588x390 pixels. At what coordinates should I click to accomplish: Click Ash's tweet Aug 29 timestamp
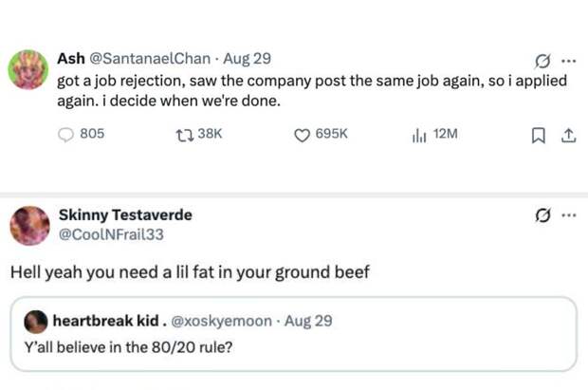pos(248,60)
